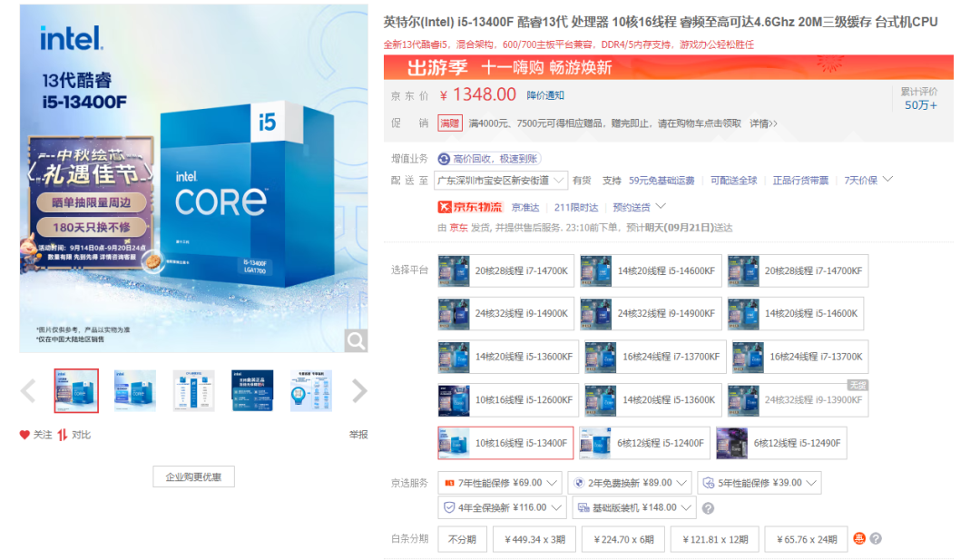Choose platform 10核16线程 i5-12600KF
980x560 pixels.
[x=508, y=400]
